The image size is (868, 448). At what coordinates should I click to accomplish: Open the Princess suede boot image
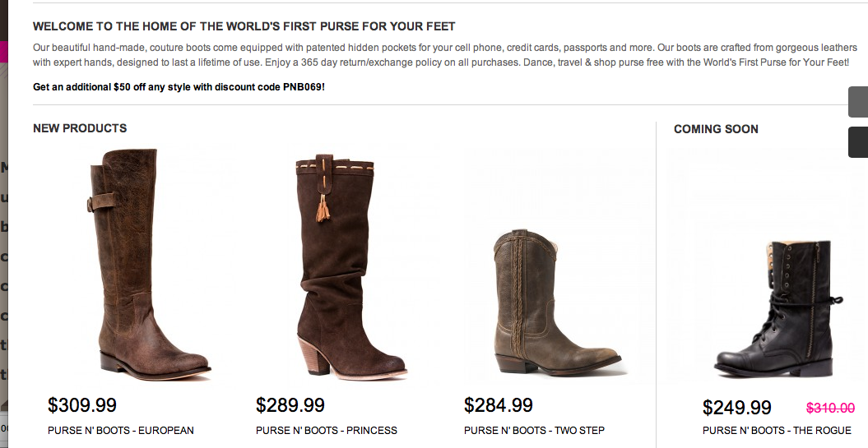coord(351,266)
